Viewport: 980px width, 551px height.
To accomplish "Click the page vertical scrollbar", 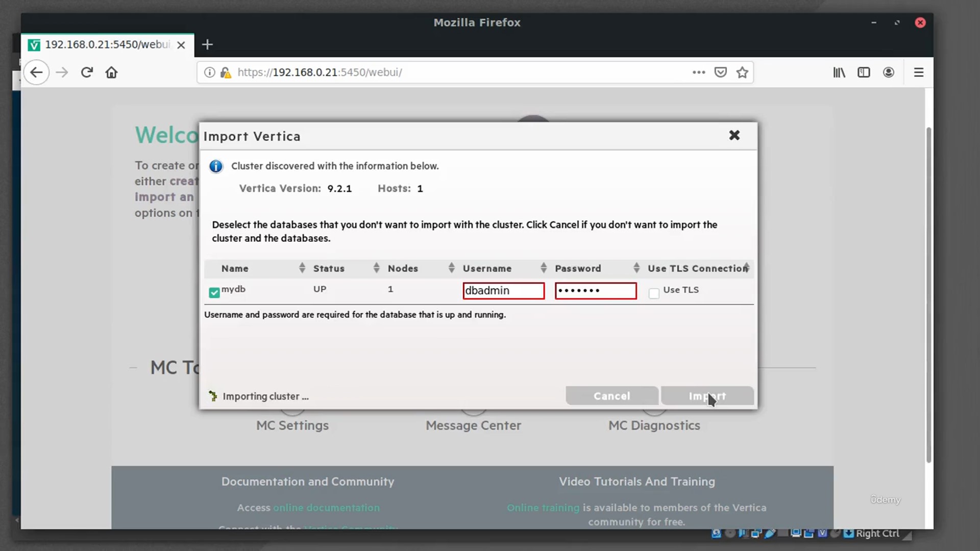I will pyautogui.click(x=929, y=295).
